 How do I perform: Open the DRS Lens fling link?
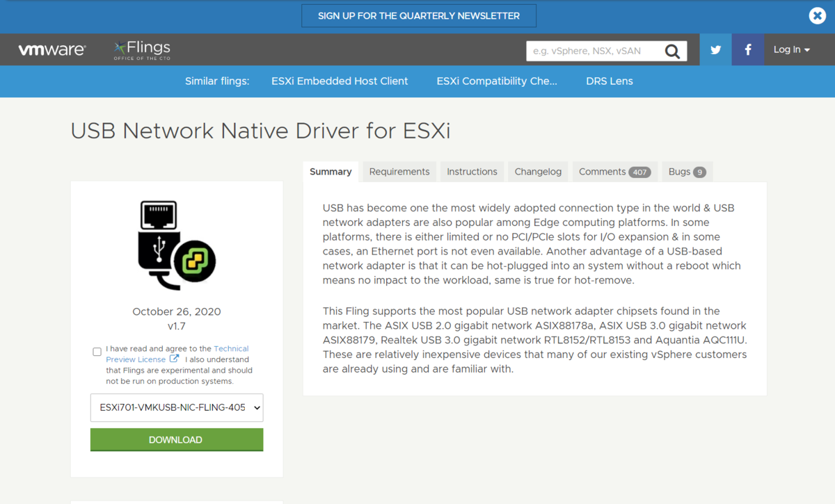(610, 81)
